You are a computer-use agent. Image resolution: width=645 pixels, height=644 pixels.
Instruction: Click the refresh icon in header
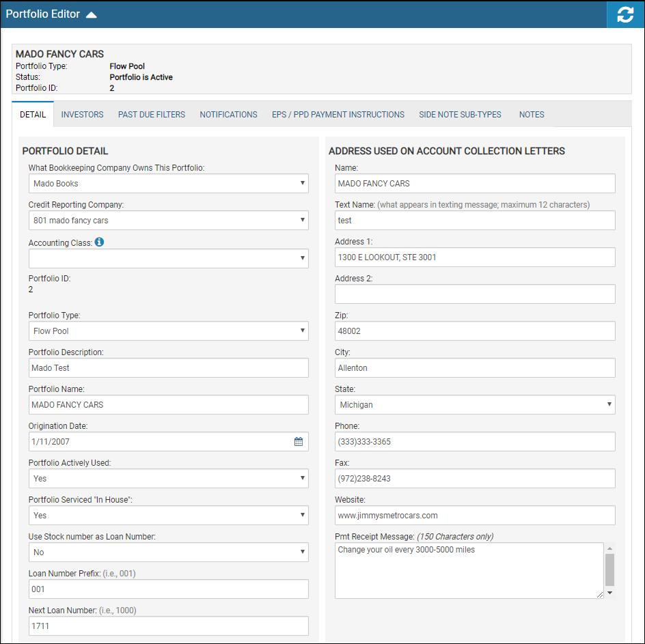tap(625, 14)
